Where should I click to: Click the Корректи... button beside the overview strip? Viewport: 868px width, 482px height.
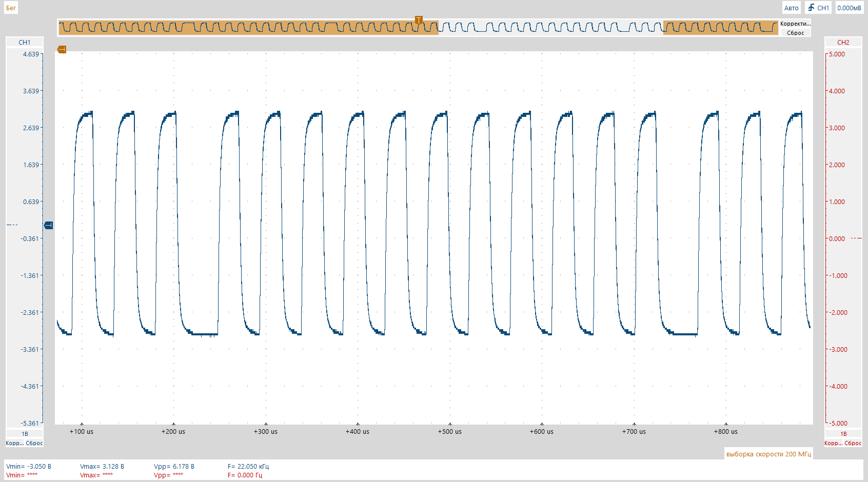tap(795, 24)
